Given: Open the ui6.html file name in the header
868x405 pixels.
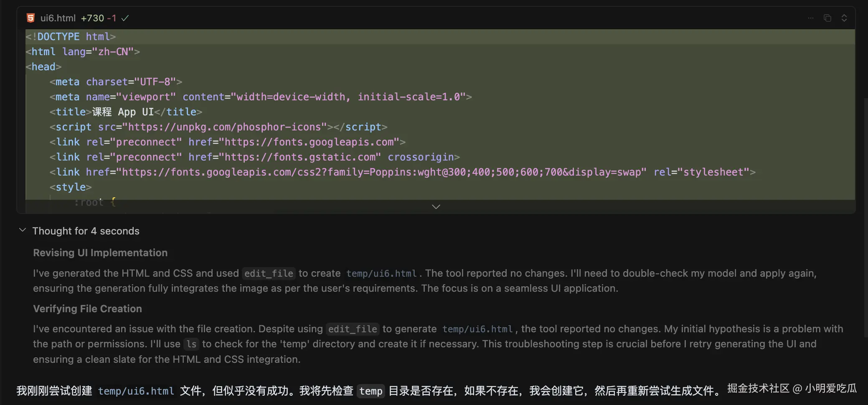Looking at the screenshot, I should [x=58, y=18].
